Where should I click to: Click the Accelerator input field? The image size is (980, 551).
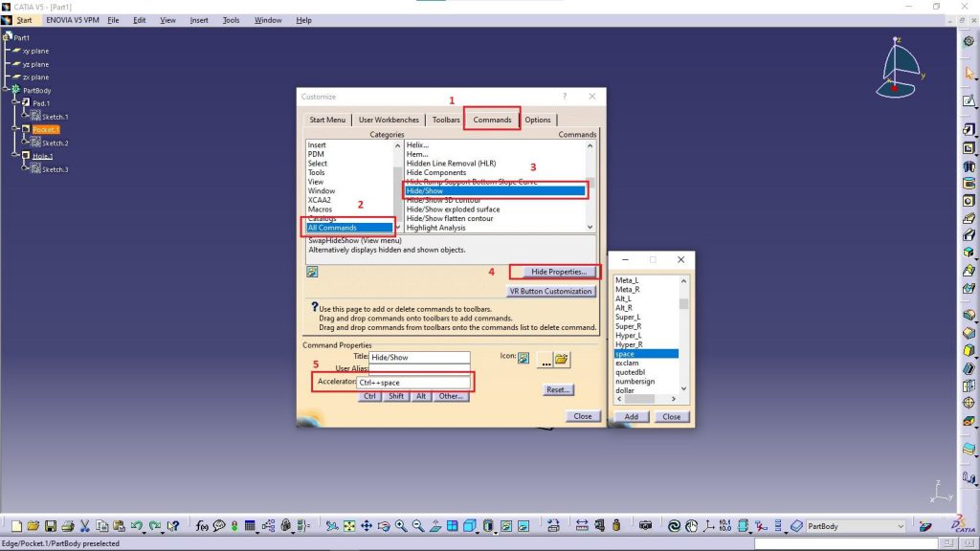coord(413,383)
